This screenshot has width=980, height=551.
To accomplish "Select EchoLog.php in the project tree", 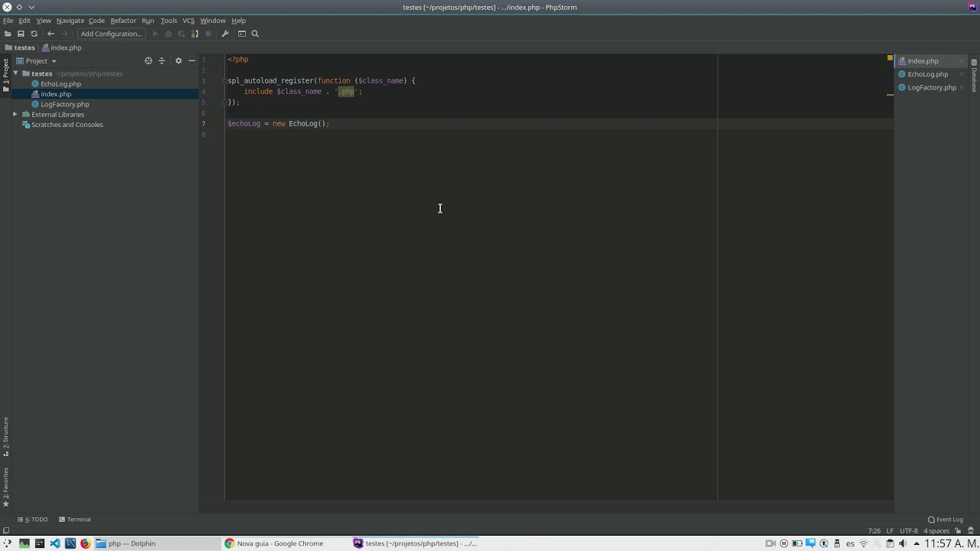I will pos(60,84).
